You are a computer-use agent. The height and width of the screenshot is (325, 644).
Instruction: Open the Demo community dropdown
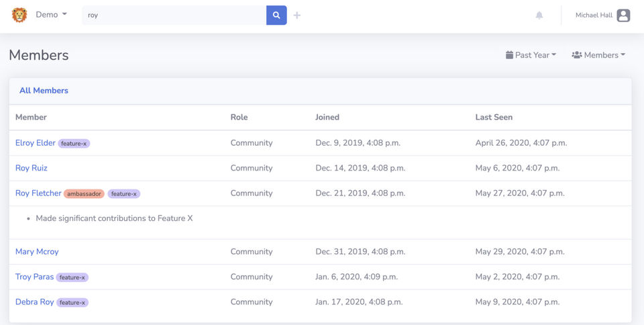point(51,15)
